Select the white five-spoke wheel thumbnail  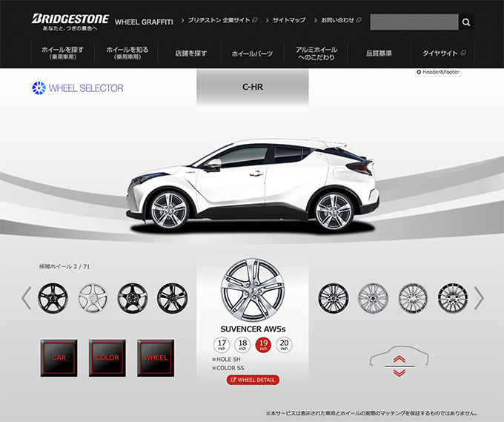[x=93, y=298]
